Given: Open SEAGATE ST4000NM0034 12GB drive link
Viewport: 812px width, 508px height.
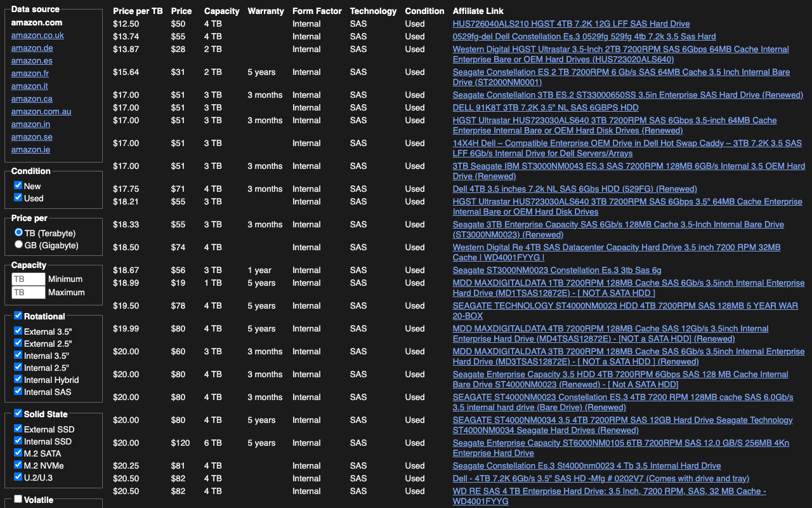Looking at the screenshot, I should click(x=623, y=425).
